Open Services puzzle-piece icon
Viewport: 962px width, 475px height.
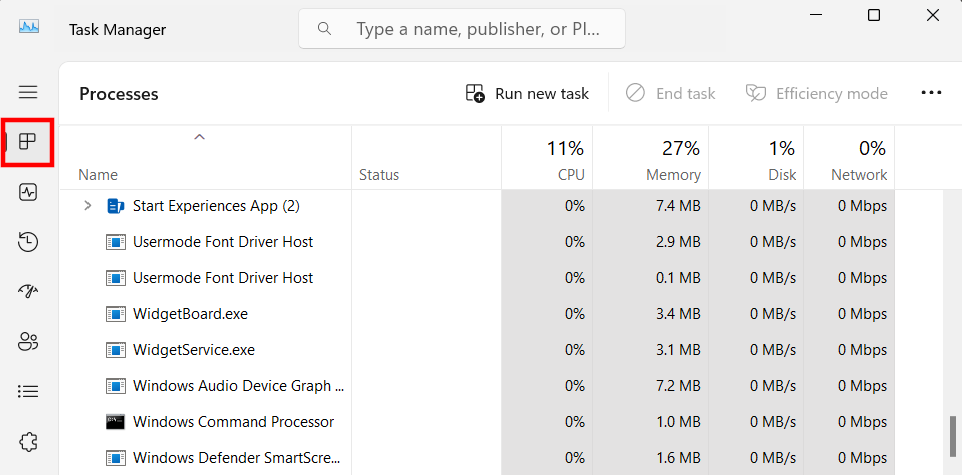(x=28, y=440)
